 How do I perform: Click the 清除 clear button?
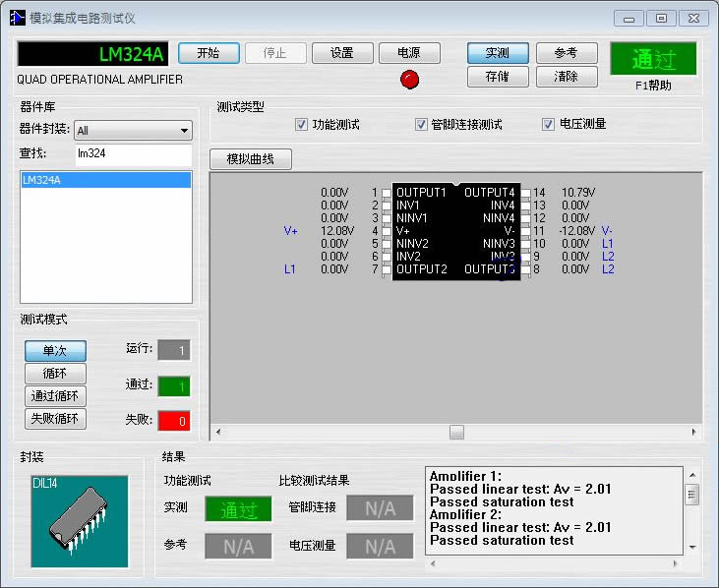pos(567,77)
